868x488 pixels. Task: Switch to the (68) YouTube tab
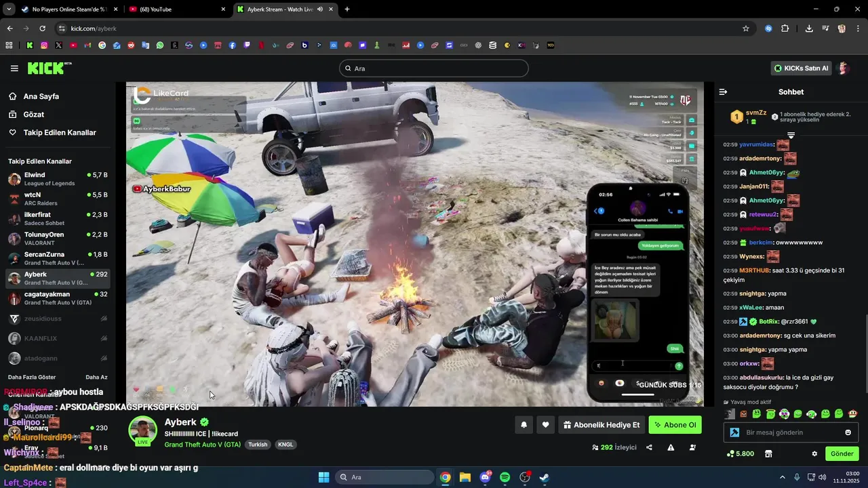pyautogui.click(x=176, y=9)
